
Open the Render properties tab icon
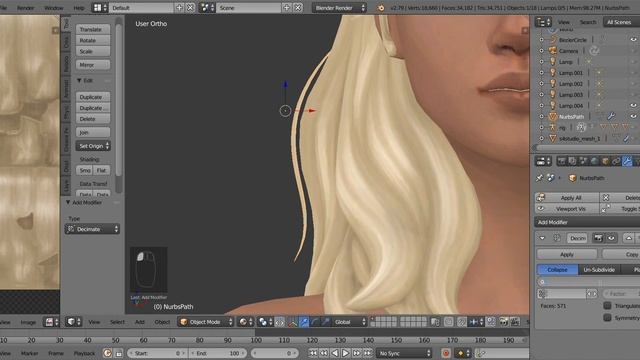point(562,161)
